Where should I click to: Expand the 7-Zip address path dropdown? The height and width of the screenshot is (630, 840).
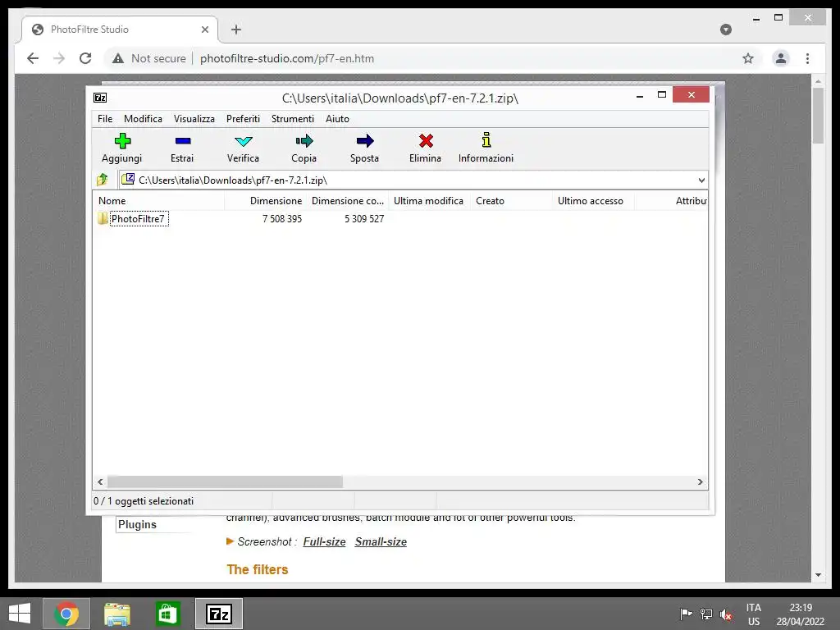point(701,180)
